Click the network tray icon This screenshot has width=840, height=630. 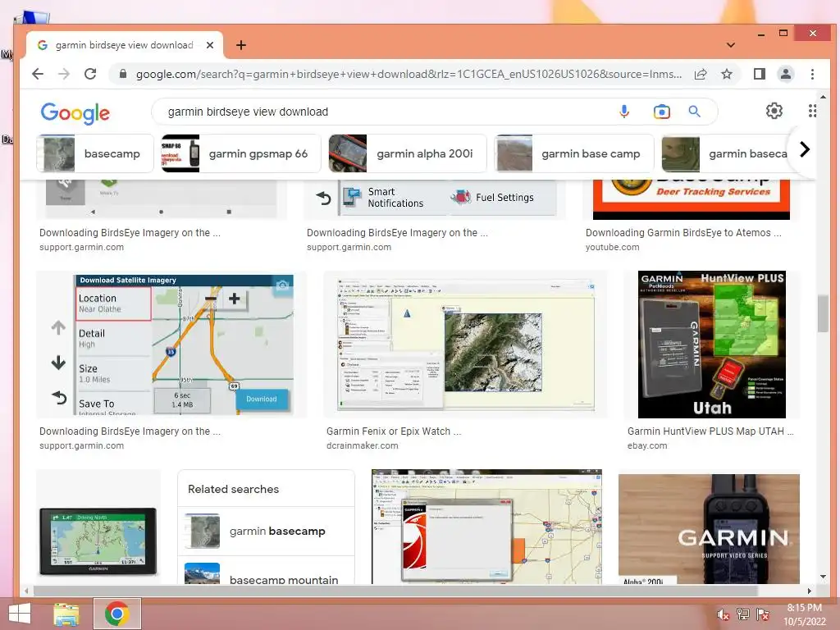pos(742,614)
